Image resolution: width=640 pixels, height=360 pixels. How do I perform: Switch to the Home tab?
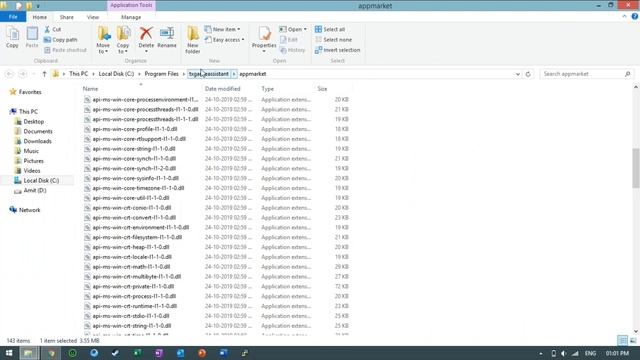pos(40,17)
